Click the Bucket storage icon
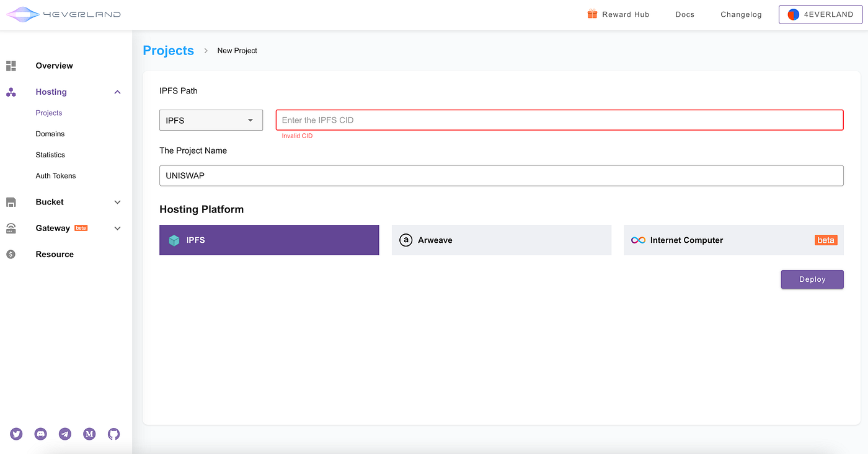This screenshot has width=868, height=454. 11,202
